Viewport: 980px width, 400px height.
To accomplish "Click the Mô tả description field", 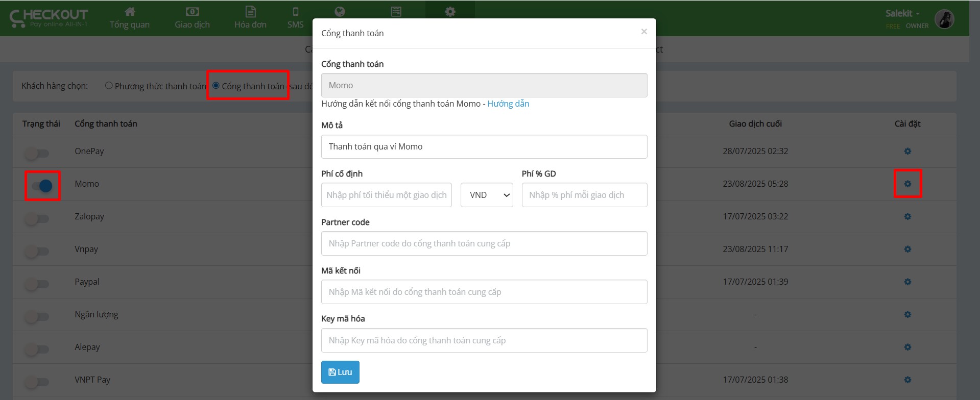I will click(x=484, y=146).
